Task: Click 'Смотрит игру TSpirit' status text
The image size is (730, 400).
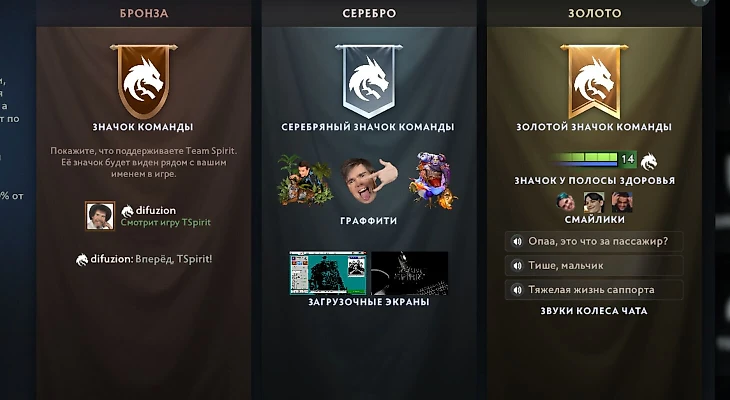Action: click(166, 223)
